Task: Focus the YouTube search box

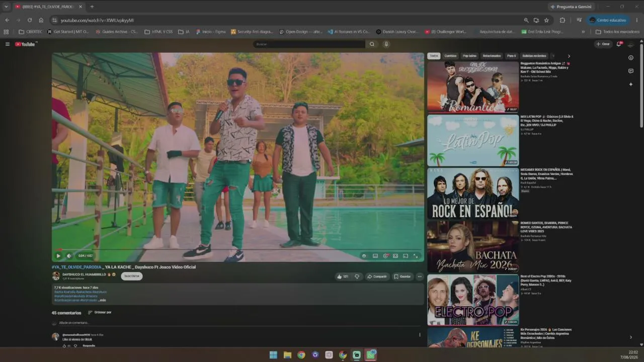Action: coord(309,44)
